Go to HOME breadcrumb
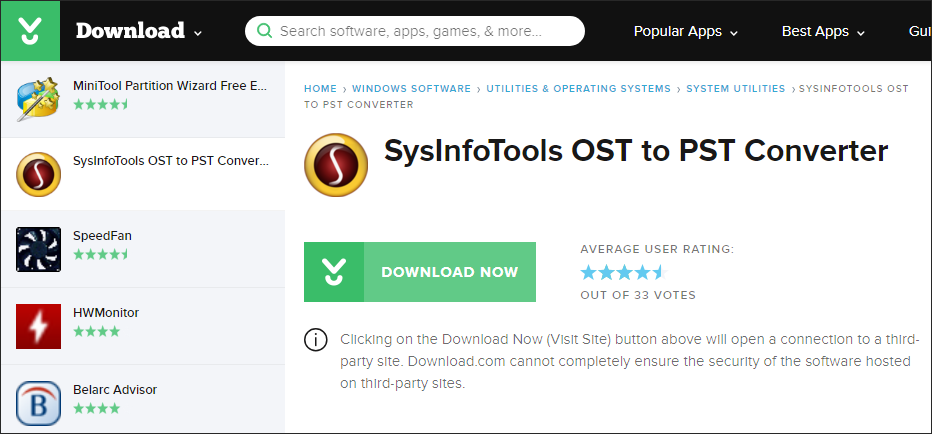The image size is (932, 434). [320, 89]
